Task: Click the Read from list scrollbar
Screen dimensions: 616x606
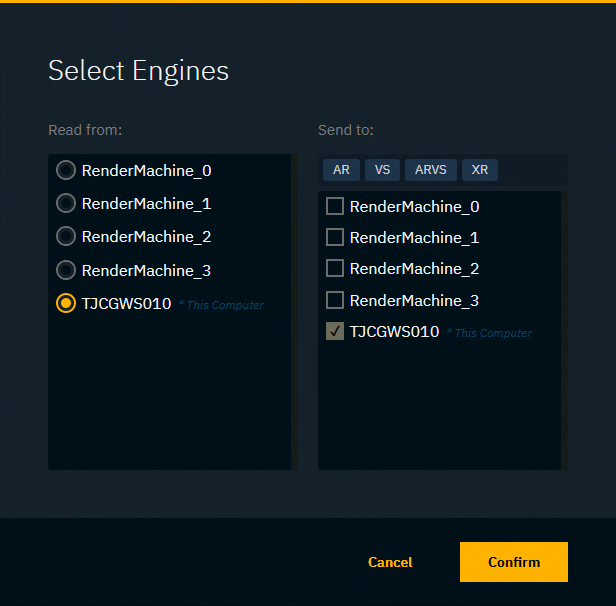Action: click(294, 311)
